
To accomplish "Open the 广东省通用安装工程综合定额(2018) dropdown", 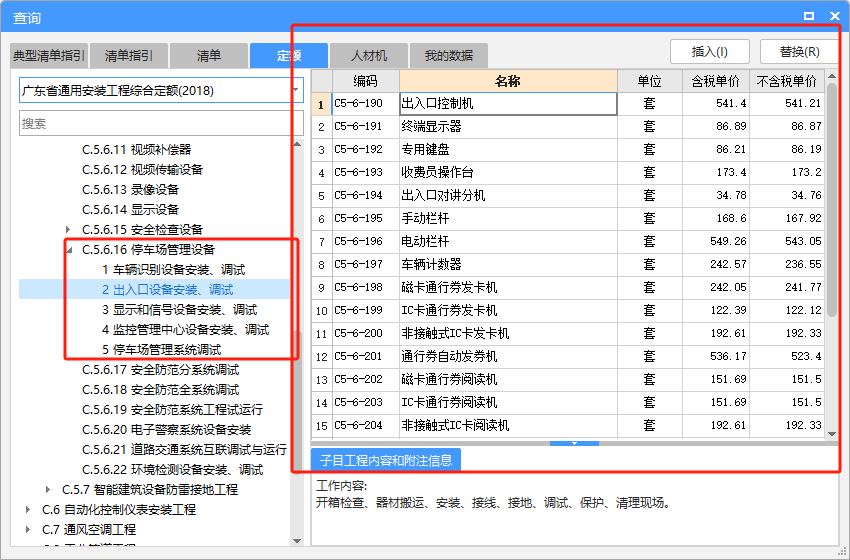I will (x=296, y=91).
